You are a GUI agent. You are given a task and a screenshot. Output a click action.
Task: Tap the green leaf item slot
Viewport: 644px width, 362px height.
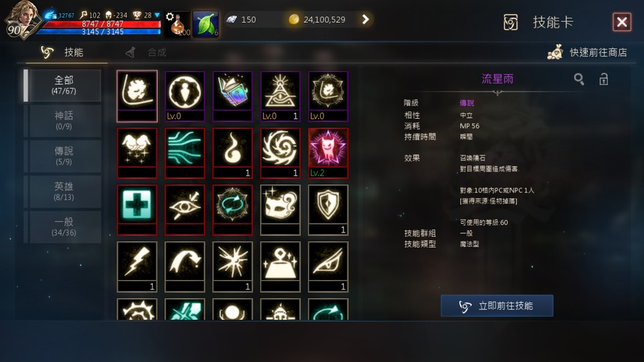click(205, 24)
